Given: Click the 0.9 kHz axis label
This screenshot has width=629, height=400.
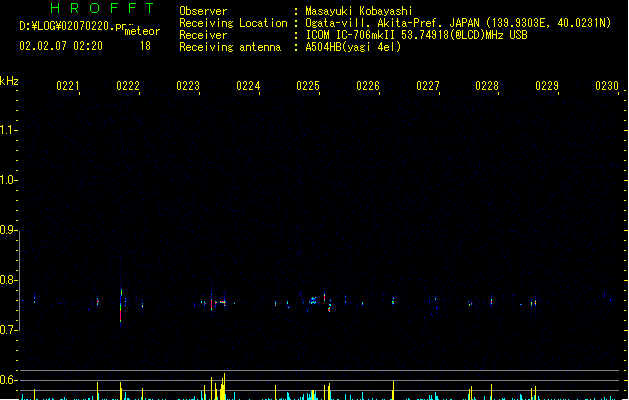Looking at the screenshot, I should [x=8, y=230].
